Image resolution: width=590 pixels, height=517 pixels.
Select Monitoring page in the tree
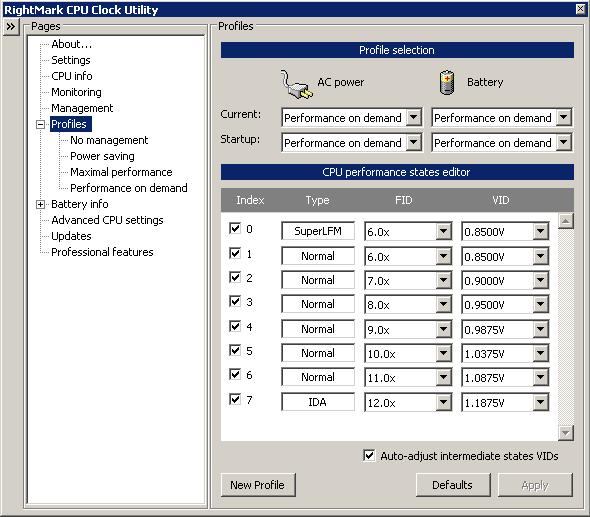(76, 92)
